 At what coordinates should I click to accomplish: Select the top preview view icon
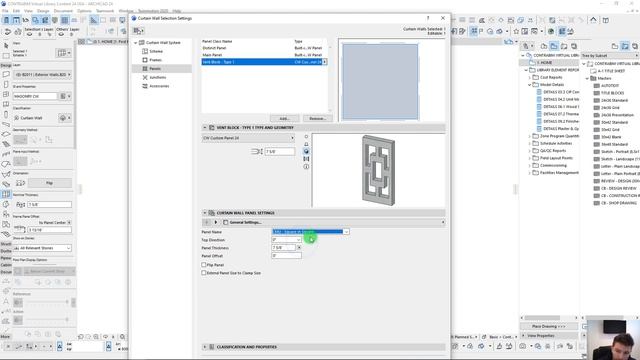[x=306, y=137]
